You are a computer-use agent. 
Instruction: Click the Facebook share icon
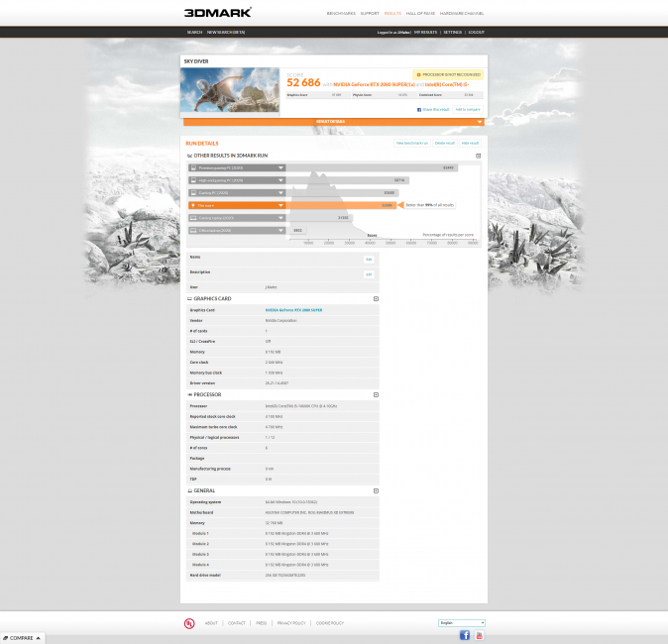click(419, 110)
